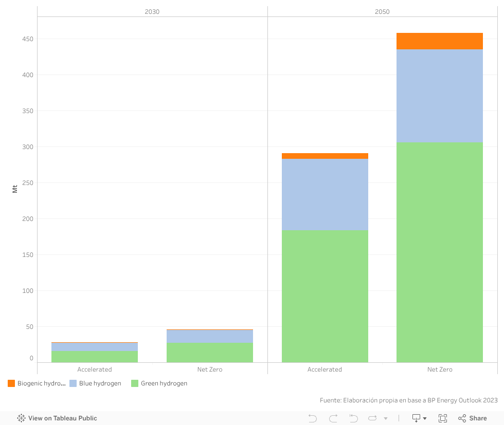
Task: Click the Biogenic hydro... legend label
Action: tap(42, 383)
